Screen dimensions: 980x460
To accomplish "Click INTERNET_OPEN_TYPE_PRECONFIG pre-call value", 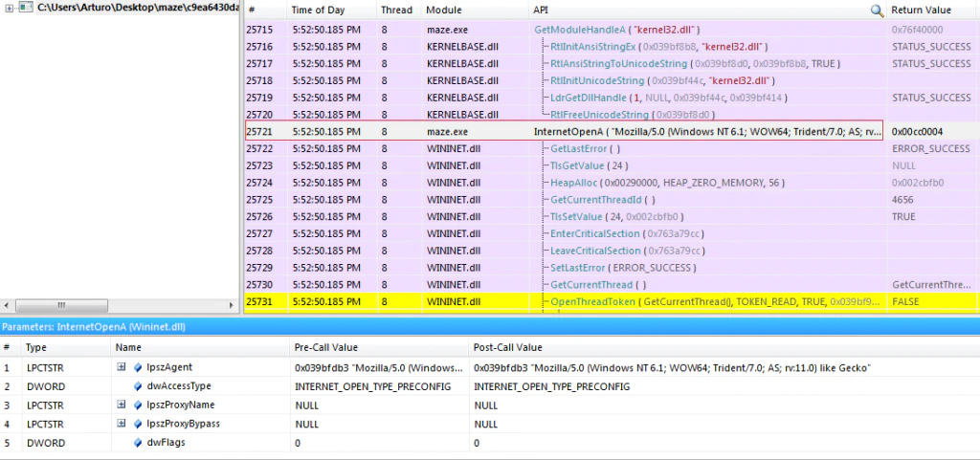I will [x=372, y=386].
